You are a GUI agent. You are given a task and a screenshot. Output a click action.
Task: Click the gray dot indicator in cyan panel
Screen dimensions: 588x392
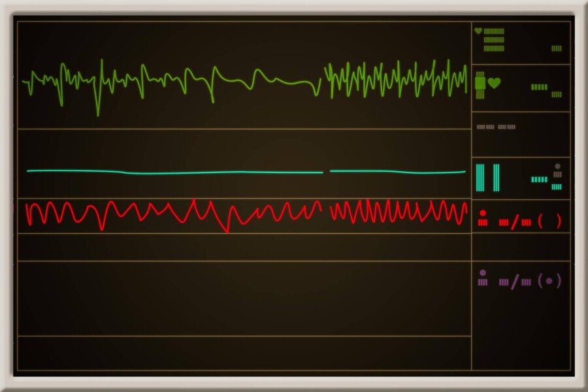[x=558, y=166]
